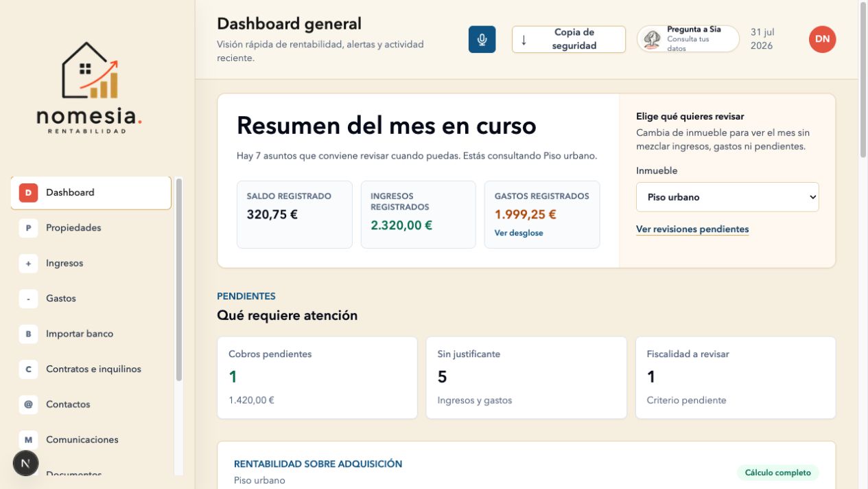Click the P icon for Propiedades
Image resolution: width=868 pixels, height=489 pixels.
(x=28, y=228)
